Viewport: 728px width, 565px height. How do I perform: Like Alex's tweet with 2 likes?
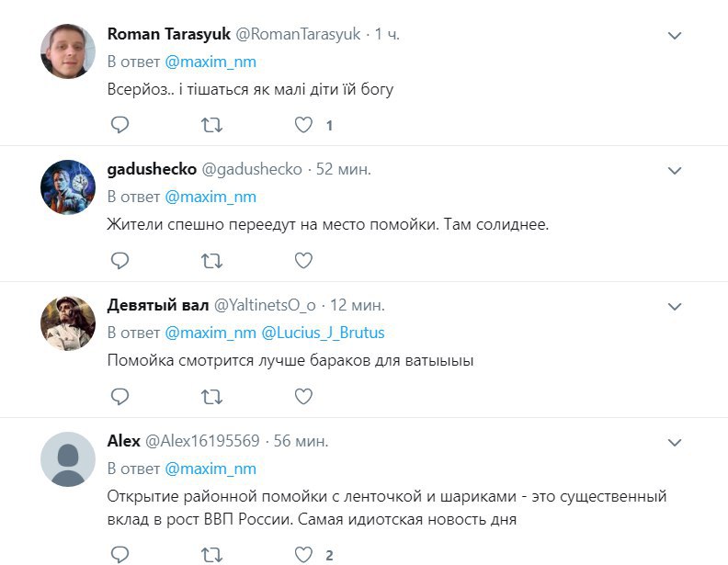(303, 554)
